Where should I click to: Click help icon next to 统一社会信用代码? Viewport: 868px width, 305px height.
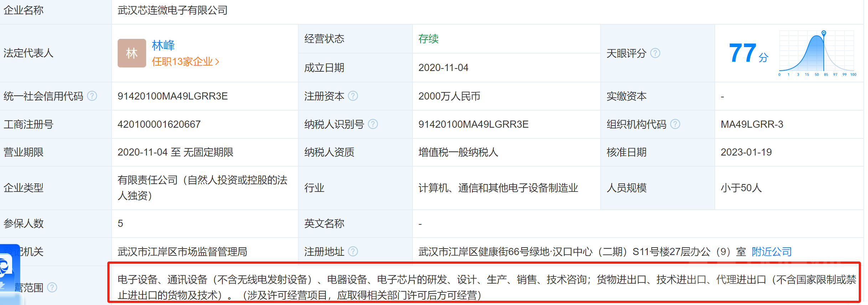click(92, 96)
